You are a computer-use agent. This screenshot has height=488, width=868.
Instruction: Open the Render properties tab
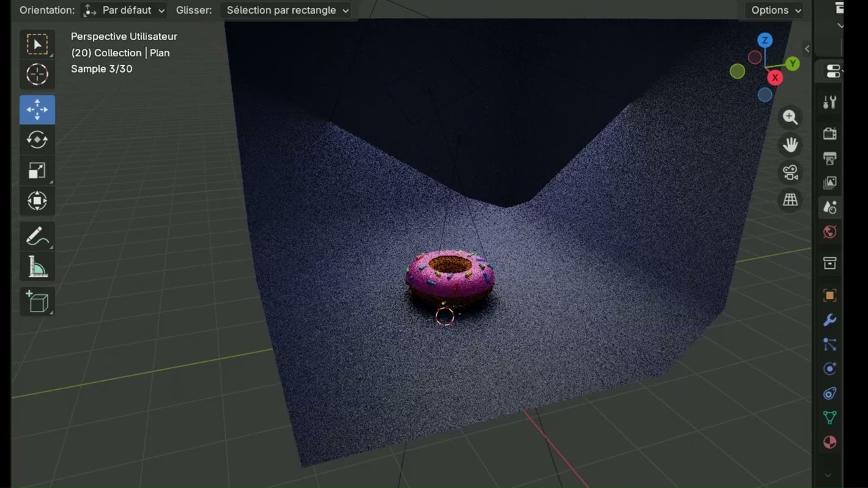tap(830, 134)
